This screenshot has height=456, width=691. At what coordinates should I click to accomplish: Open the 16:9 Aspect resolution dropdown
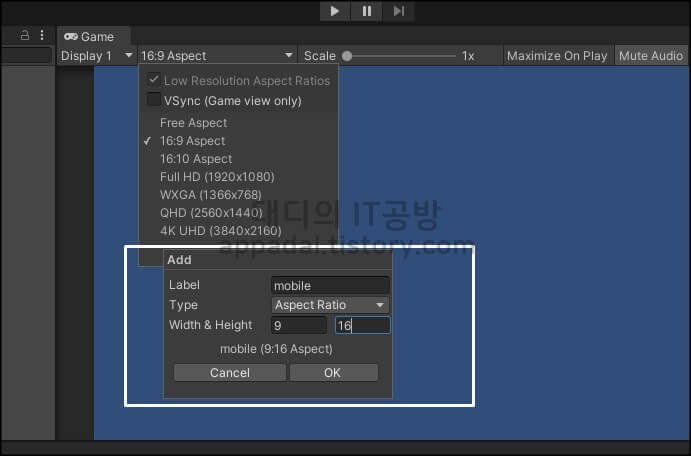click(x=217, y=56)
